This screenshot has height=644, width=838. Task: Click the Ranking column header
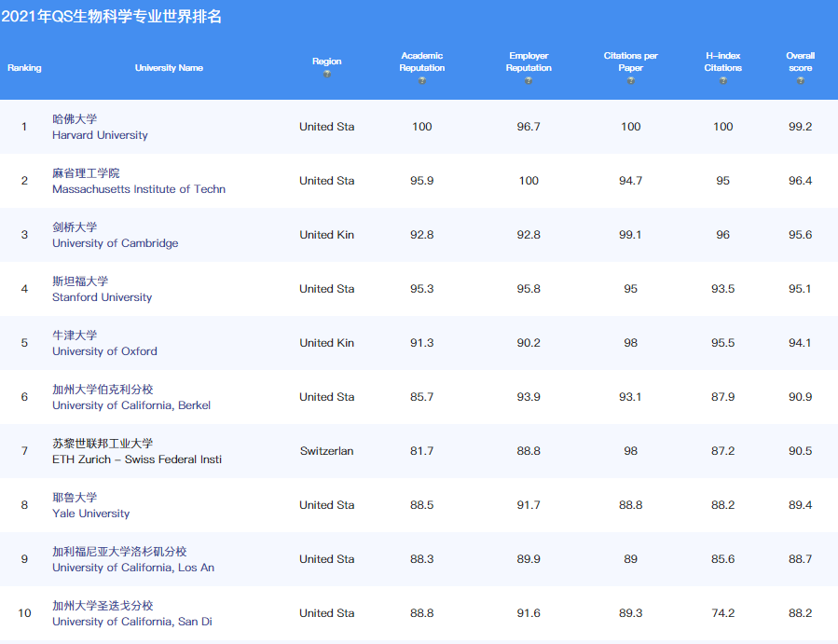pyautogui.click(x=24, y=68)
